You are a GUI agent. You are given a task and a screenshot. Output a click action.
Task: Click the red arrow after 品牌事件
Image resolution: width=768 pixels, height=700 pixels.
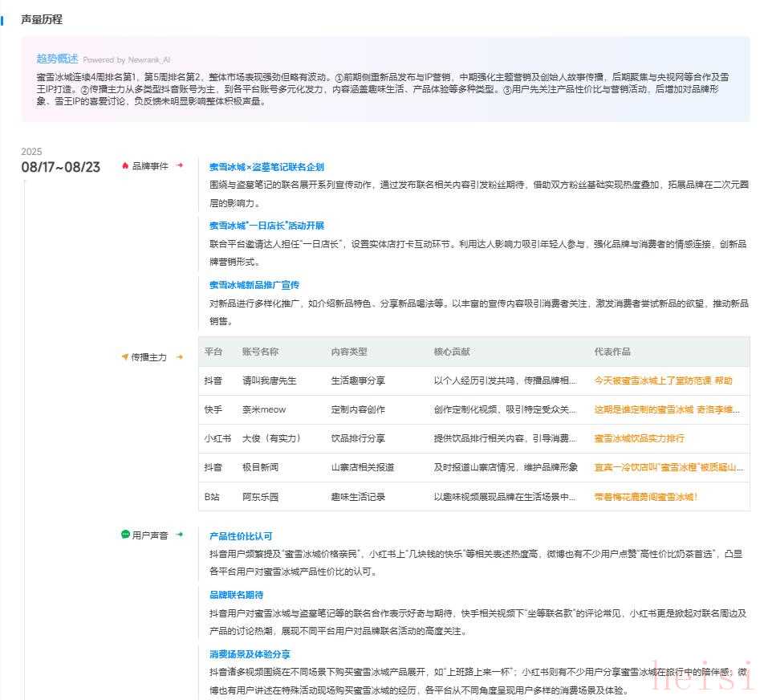pos(180,165)
